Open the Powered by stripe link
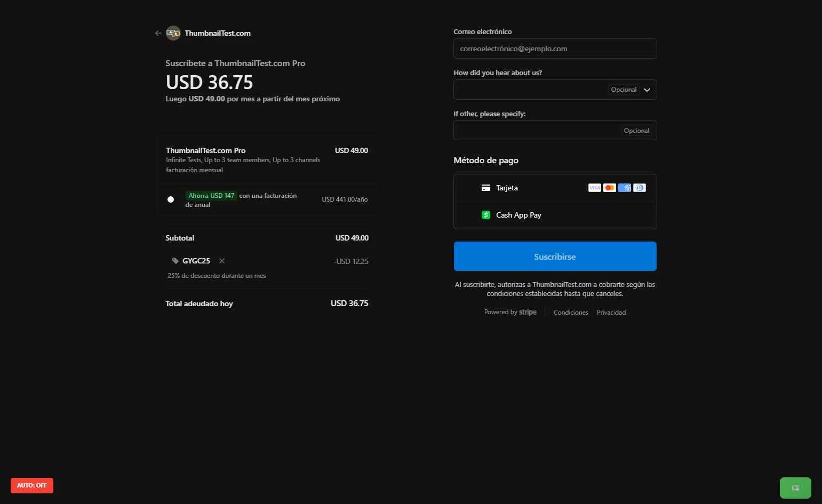The height and width of the screenshot is (504, 822). pyautogui.click(x=510, y=312)
